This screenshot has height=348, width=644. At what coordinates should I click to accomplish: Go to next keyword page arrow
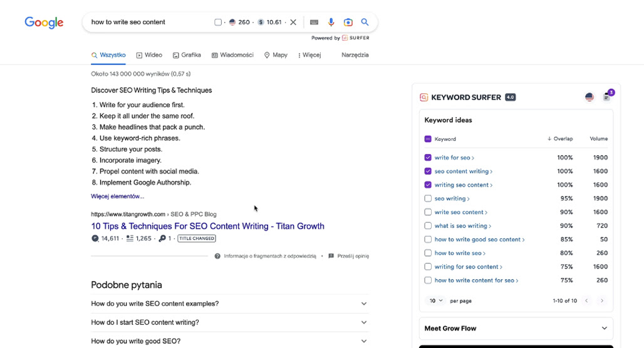[602, 301]
